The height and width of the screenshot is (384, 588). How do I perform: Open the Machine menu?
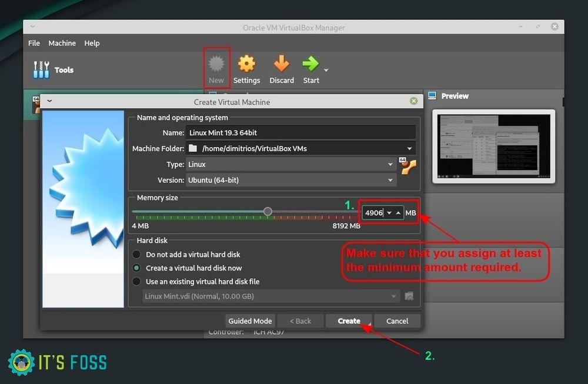tap(62, 43)
